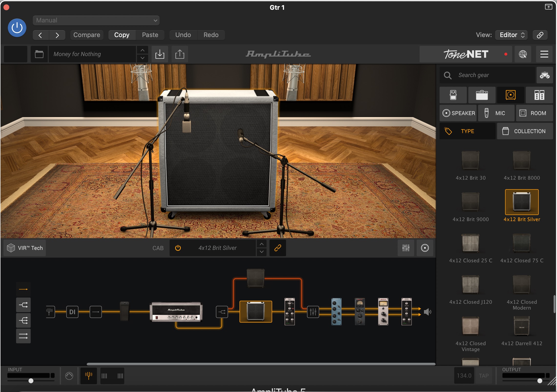Image resolution: width=557 pixels, height=392 pixels.
Task: Switch to the stomp pedals gear tab
Action: (x=453, y=95)
